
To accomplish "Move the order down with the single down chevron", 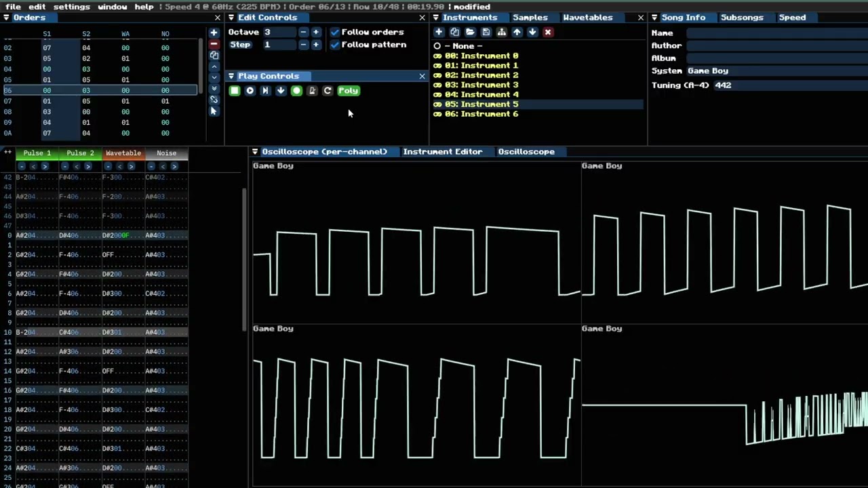I will [x=214, y=77].
